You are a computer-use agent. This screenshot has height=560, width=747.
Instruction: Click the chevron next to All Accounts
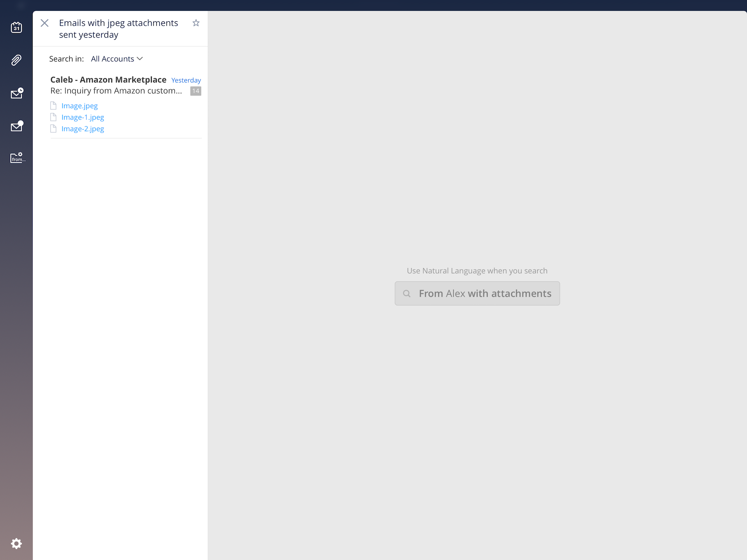pyautogui.click(x=140, y=59)
